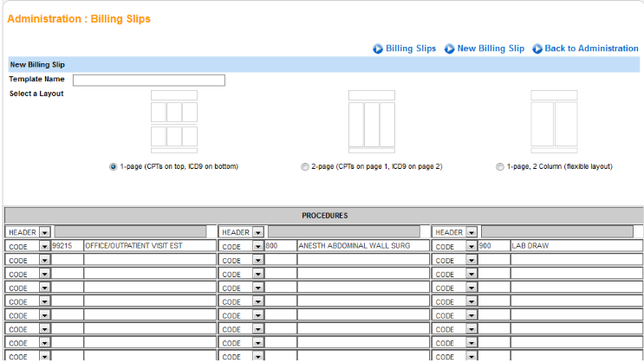Click the Billing Slips arrow icon
Viewport: 644px width, 363px height.
coord(378,49)
